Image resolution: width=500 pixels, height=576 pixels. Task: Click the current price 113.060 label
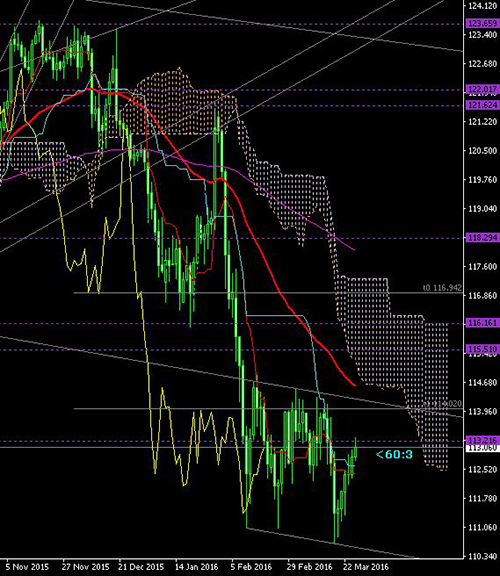point(483,448)
